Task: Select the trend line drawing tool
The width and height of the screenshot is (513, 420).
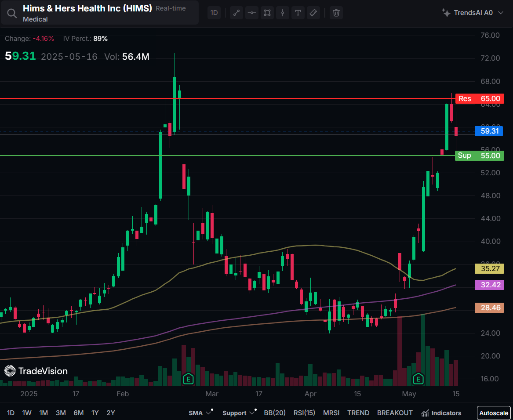Action: [236, 13]
